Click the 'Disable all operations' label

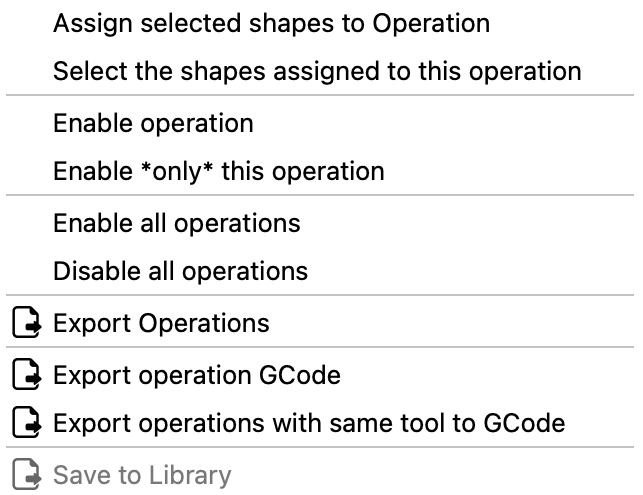tap(180, 271)
